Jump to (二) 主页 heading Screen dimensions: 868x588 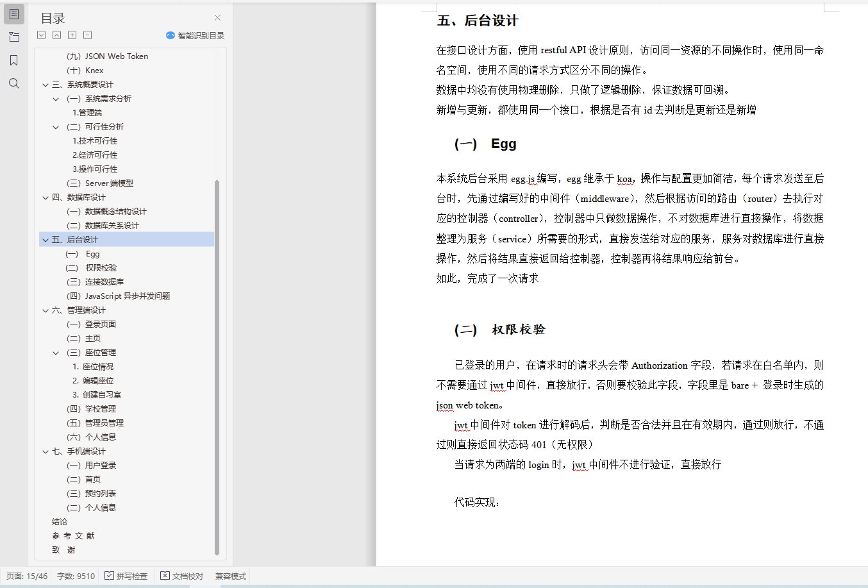[x=83, y=339]
